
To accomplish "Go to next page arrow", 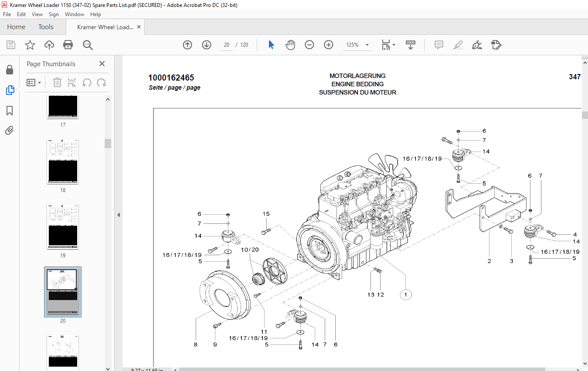I will 207,45.
